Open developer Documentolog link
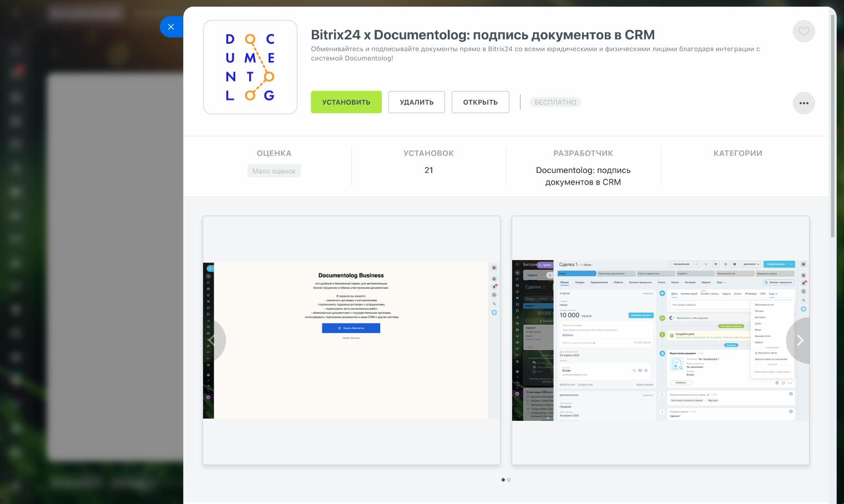The image size is (844, 504). pos(583,176)
